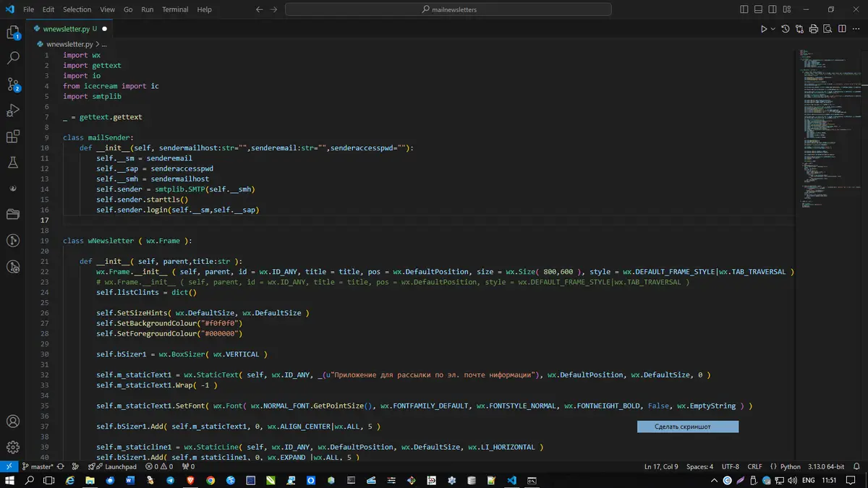This screenshot has width=868, height=488.
Task: Open the Accounts menu in activity bar
Action: coord(12,421)
